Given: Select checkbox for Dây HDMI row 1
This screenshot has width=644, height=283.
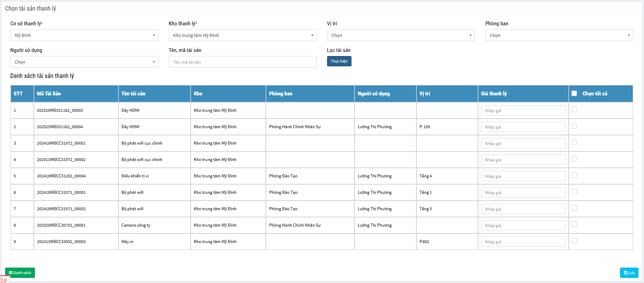Looking at the screenshot, I should pos(574,110).
